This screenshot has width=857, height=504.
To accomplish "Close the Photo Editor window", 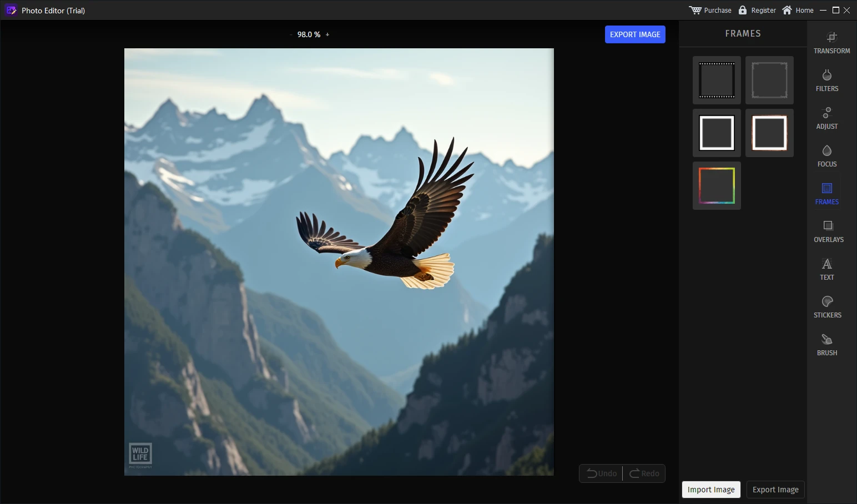I will pos(847,10).
